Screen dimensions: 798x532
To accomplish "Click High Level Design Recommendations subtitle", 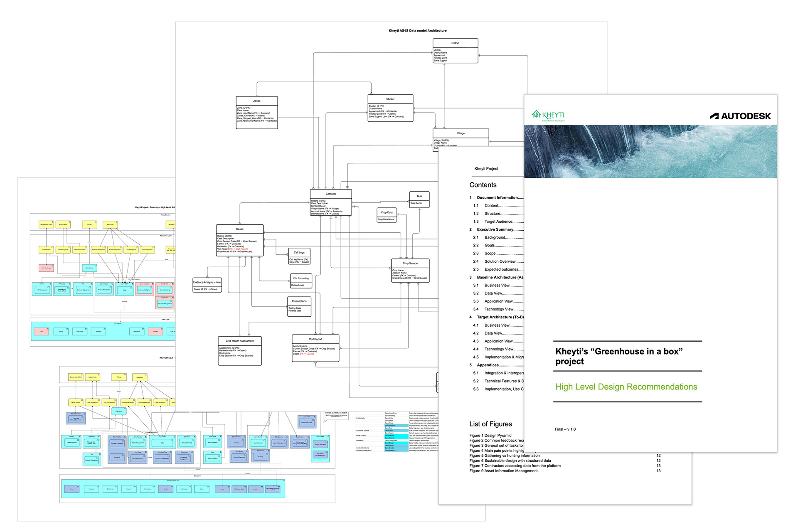I will coord(626,387).
